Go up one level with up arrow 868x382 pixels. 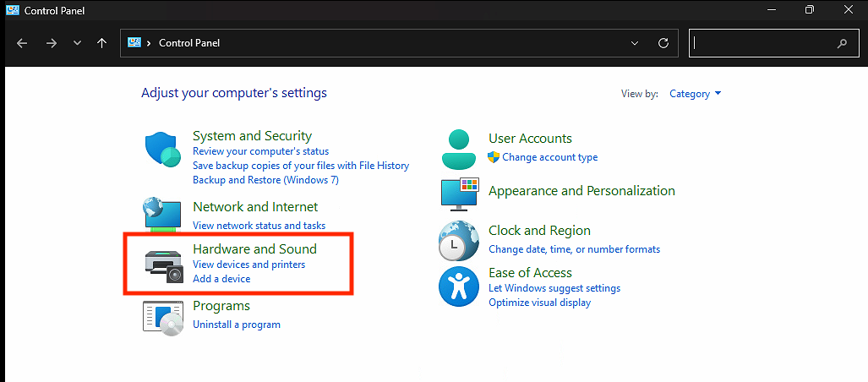pos(102,43)
